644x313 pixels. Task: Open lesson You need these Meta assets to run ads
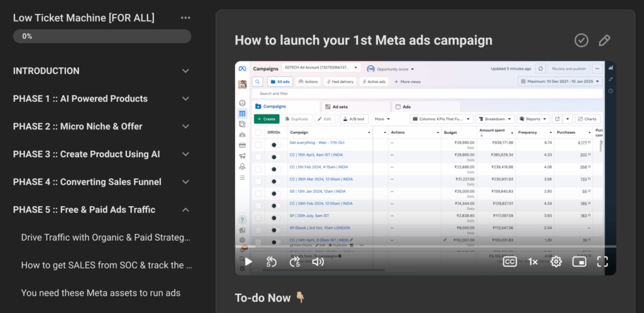[101, 293]
